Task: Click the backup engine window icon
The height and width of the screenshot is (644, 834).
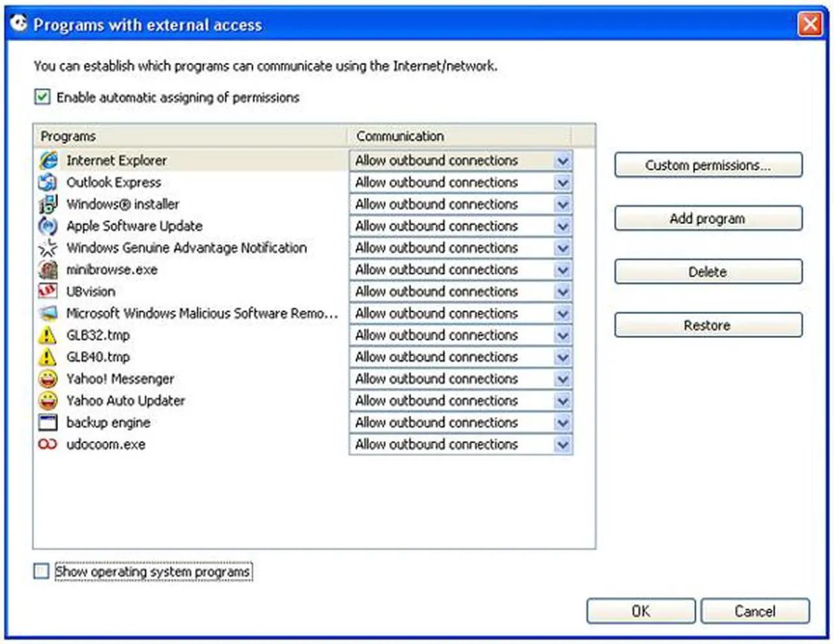Action: [x=48, y=423]
